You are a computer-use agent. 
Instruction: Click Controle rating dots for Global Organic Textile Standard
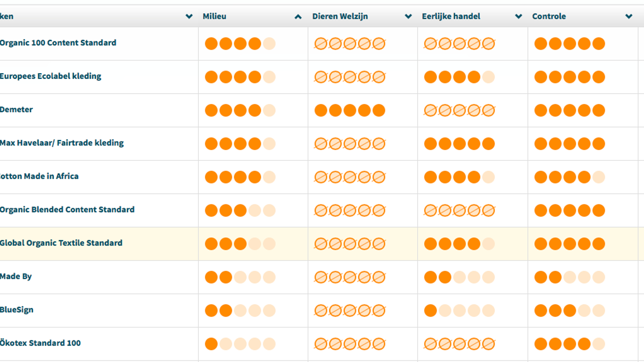point(570,244)
